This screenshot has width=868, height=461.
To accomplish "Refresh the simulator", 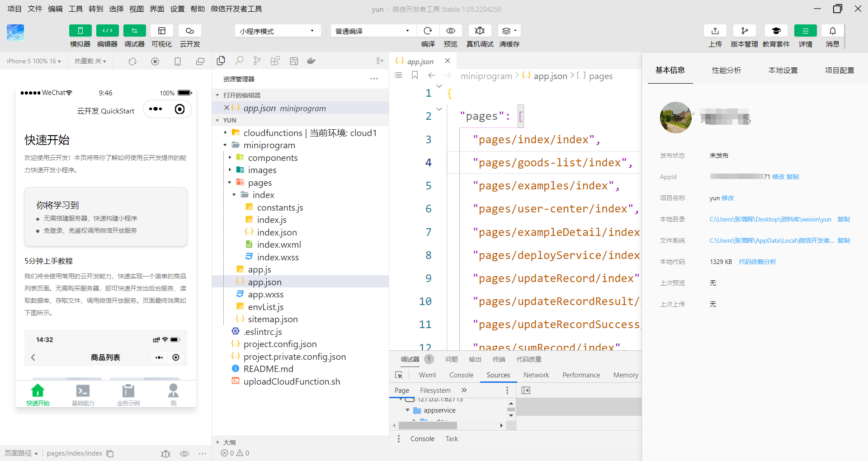I will [x=132, y=61].
